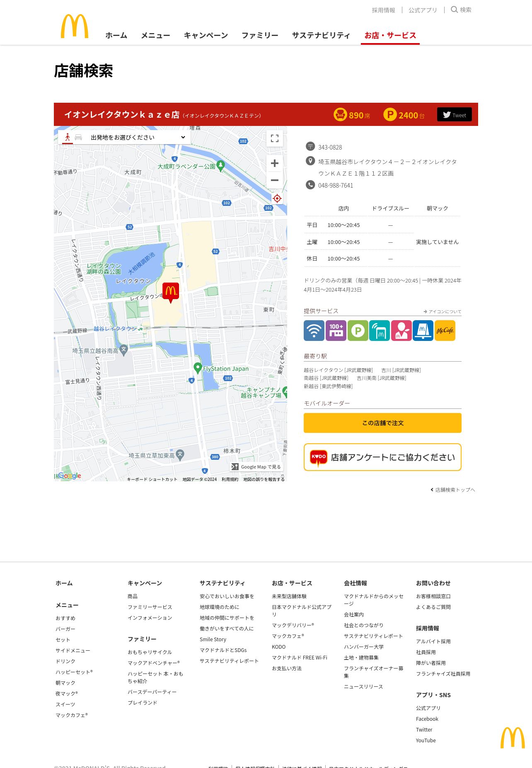Select driving route car icon on map
This screenshot has height=768, width=532.
click(78, 137)
